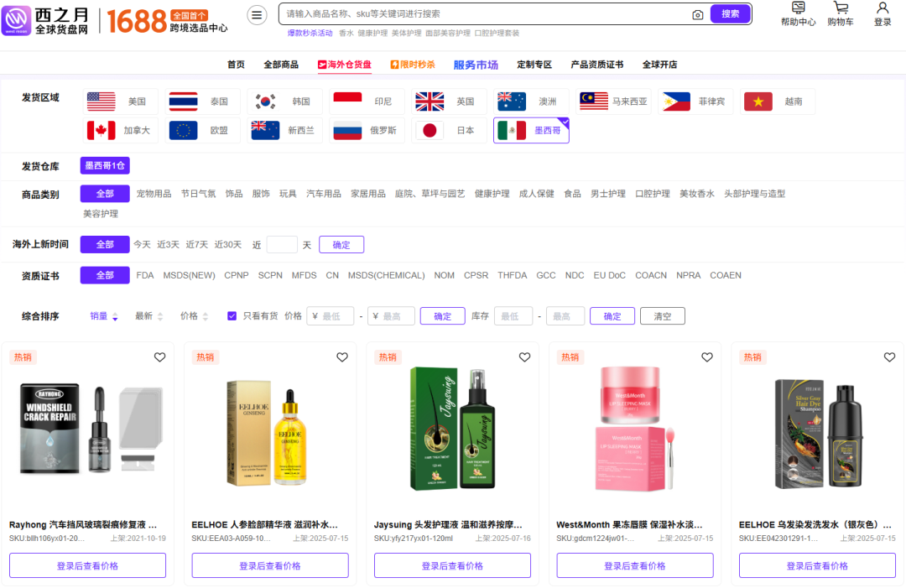The image size is (906, 588).
Task: Click the custom days number input
Action: pos(282,245)
